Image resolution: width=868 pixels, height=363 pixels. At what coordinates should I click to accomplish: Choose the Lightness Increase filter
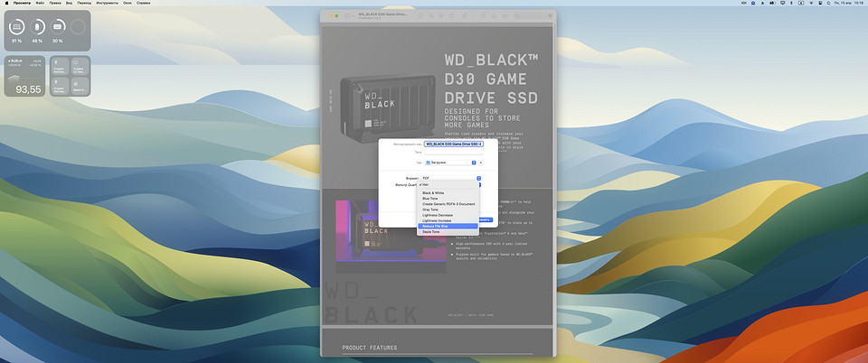point(448,220)
